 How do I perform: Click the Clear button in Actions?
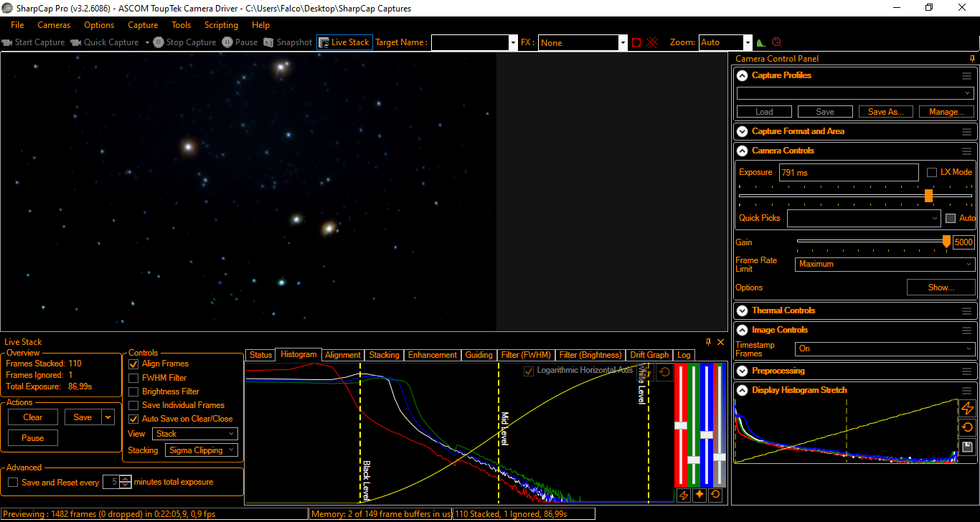(x=33, y=417)
